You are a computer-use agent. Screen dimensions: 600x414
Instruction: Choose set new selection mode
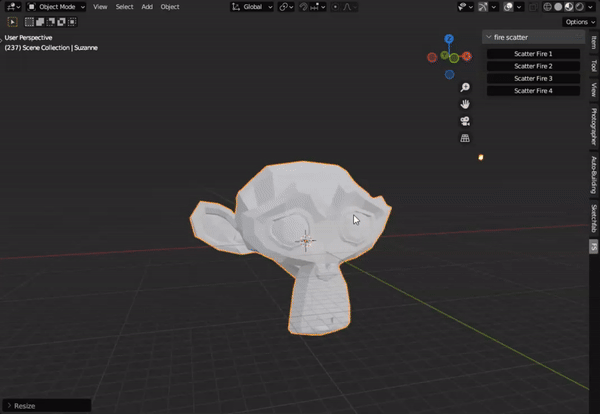point(29,22)
